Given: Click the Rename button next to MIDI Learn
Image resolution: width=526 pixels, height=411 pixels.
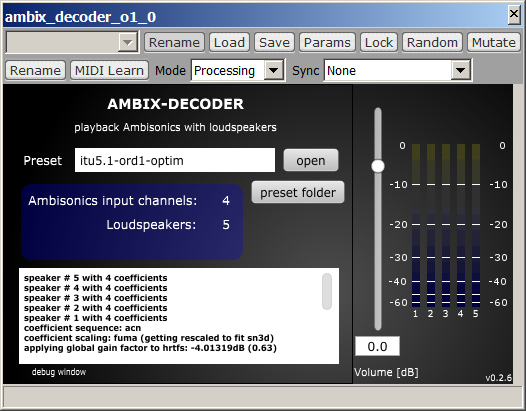Looking at the screenshot, I should (35, 70).
